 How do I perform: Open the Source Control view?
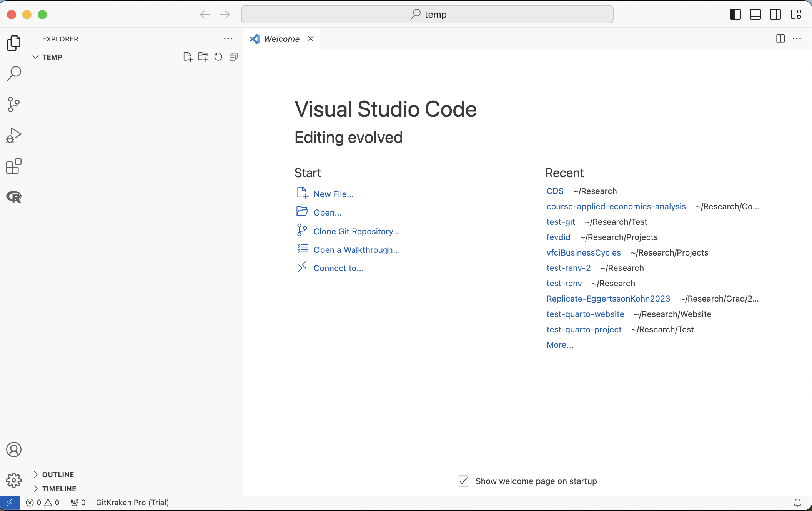click(14, 104)
